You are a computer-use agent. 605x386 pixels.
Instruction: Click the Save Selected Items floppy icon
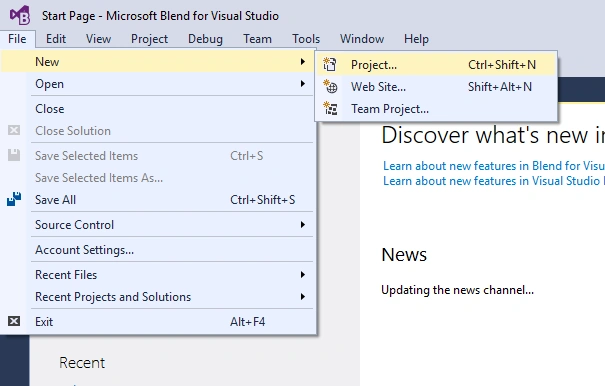(14, 155)
